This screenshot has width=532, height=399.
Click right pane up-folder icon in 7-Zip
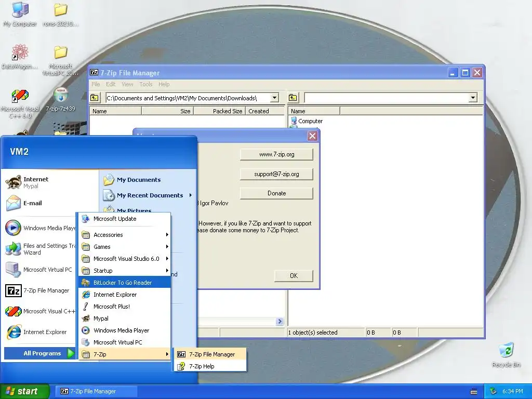293,98
